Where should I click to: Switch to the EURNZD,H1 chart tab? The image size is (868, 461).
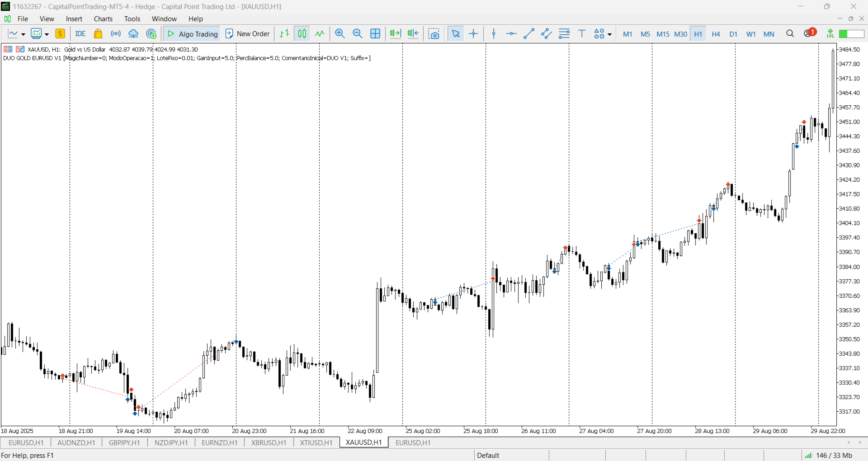pyautogui.click(x=219, y=443)
